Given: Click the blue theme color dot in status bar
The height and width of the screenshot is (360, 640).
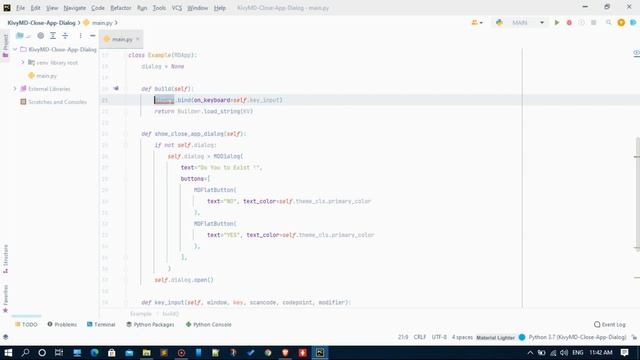Looking at the screenshot, I should [x=522, y=337].
